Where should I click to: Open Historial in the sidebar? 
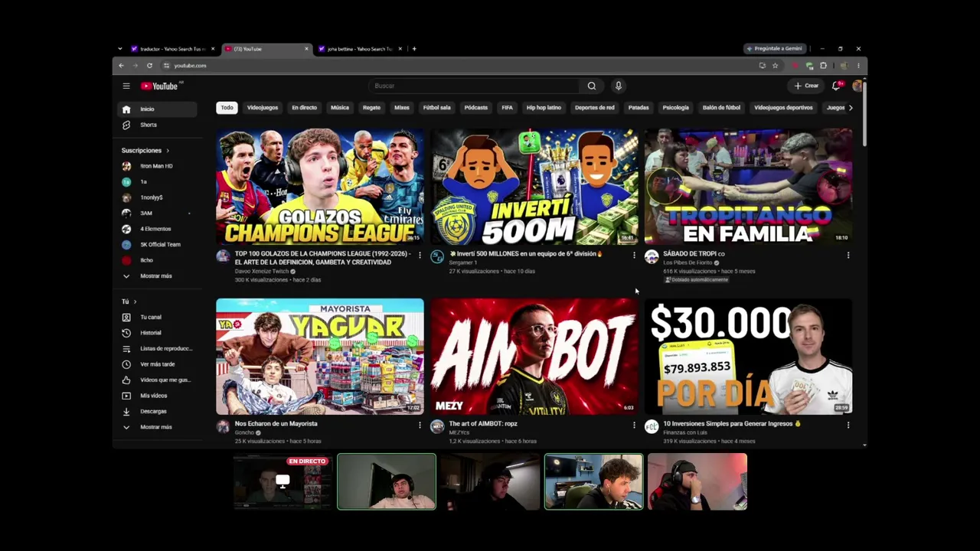click(x=155, y=333)
